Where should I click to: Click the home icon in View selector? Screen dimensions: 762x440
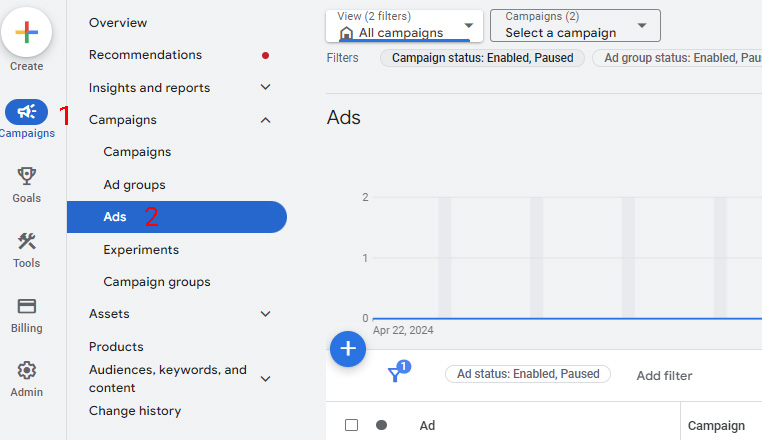click(x=346, y=33)
